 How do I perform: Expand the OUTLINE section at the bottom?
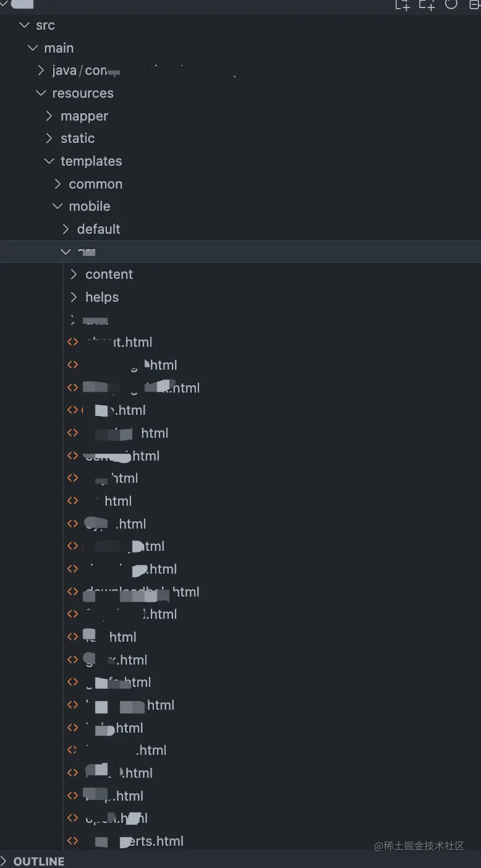pos(37,861)
